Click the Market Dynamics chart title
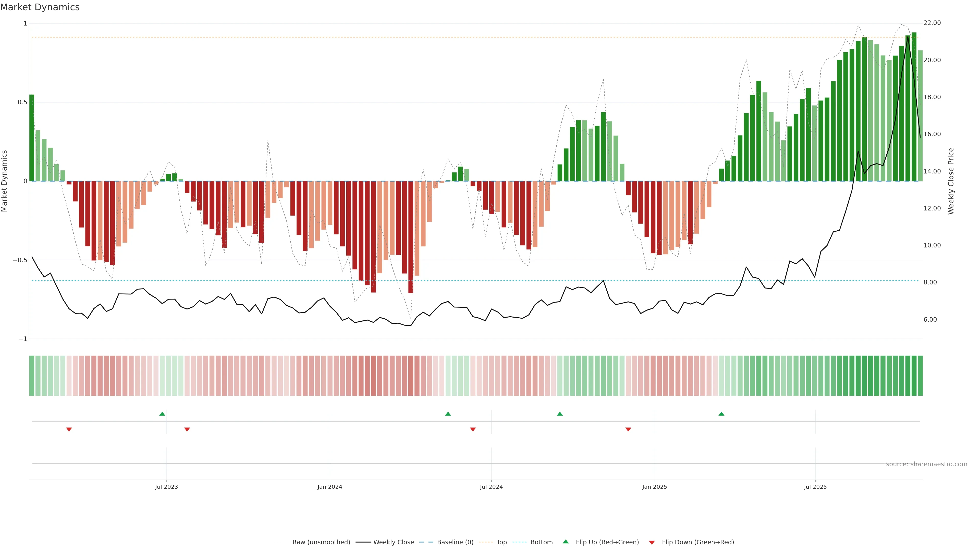Viewport: 980px width, 551px height. click(40, 7)
